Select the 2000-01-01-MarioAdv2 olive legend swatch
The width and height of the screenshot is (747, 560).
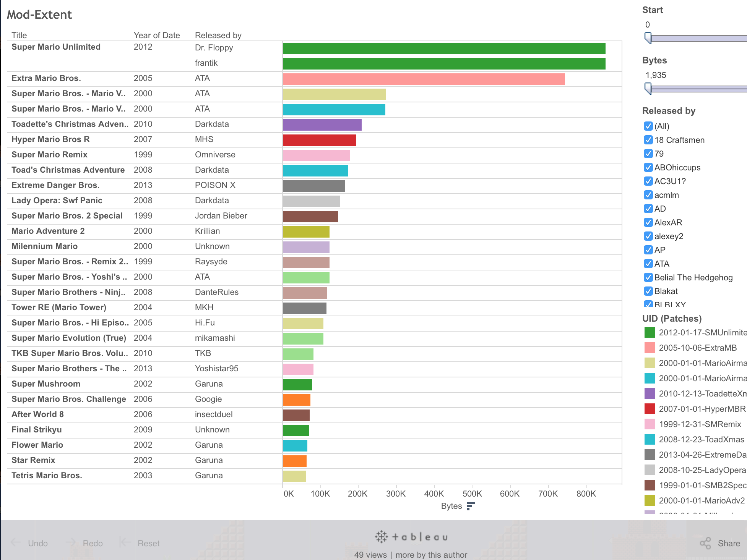[650, 500]
